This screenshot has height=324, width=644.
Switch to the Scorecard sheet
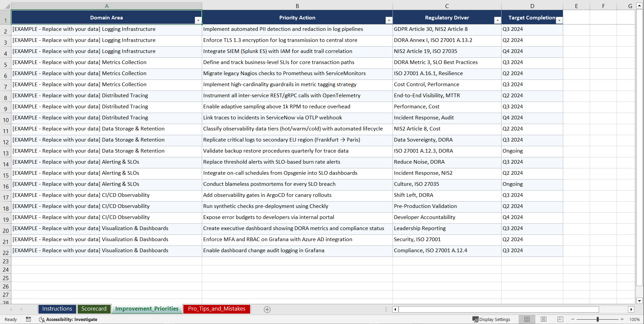tap(94, 309)
